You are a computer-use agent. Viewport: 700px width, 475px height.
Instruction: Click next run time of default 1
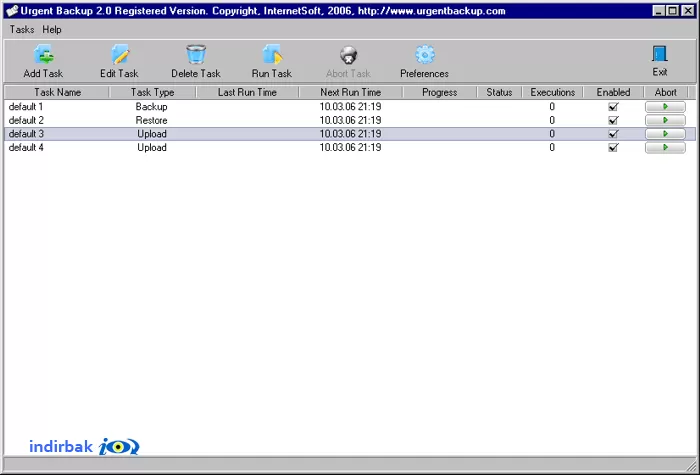[350, 107]
